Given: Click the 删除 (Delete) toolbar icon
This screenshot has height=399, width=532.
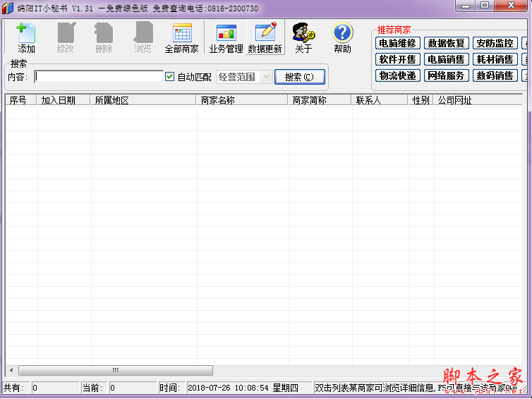Looking at the screenshot, I should pyautogui.click(x=104, y=37).
